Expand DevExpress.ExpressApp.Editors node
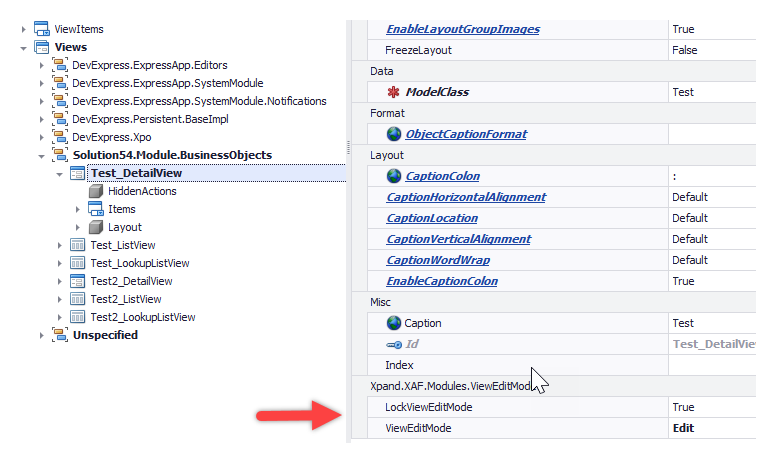This screenshot has width=776, height=463. (x=42, y=65)
